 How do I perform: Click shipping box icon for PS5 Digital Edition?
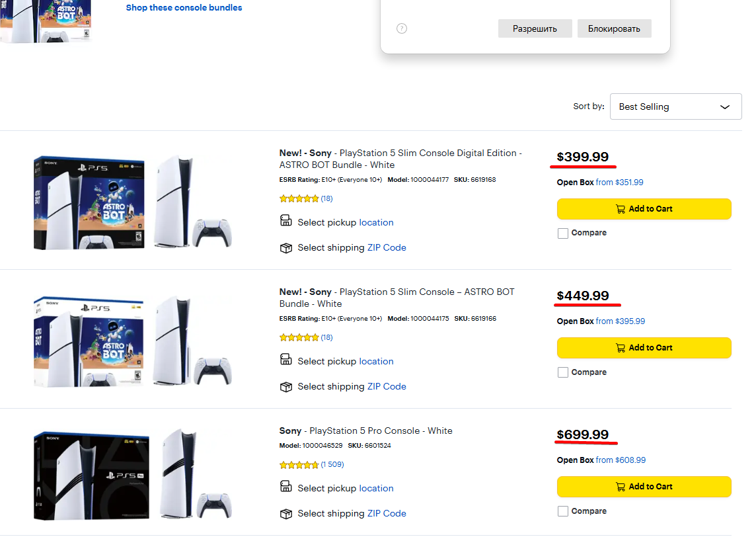pos(286,248)
